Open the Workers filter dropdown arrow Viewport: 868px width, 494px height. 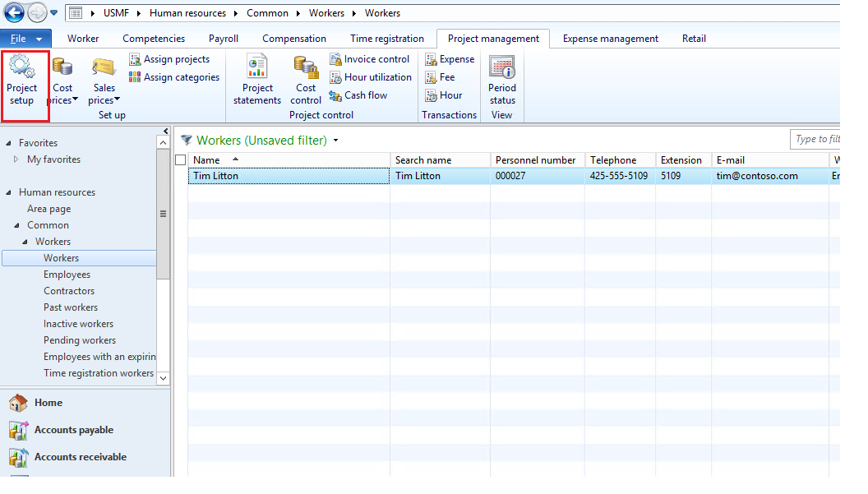335,141
